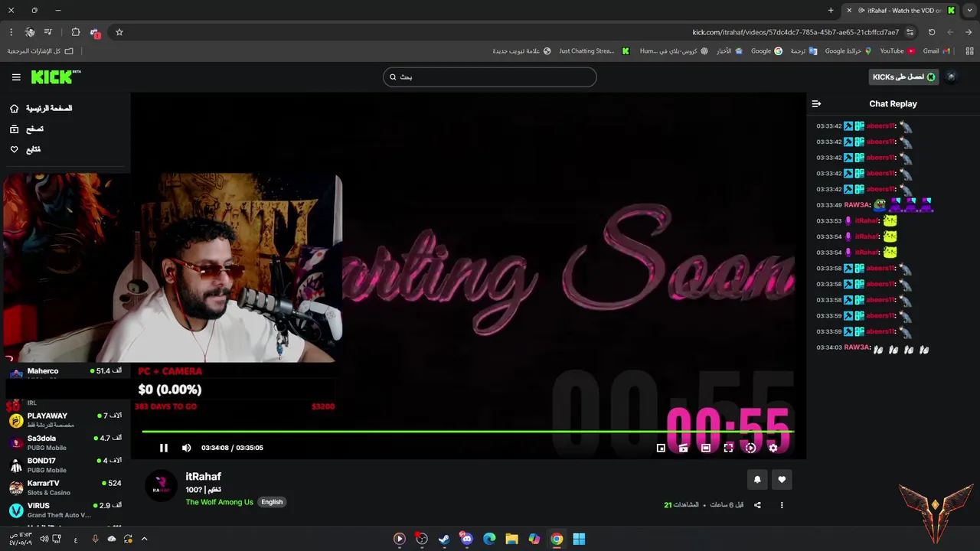Seek using the green video progress bar
Screen dimensions: 980x551
pyautogui.click(x=468, y=432)
